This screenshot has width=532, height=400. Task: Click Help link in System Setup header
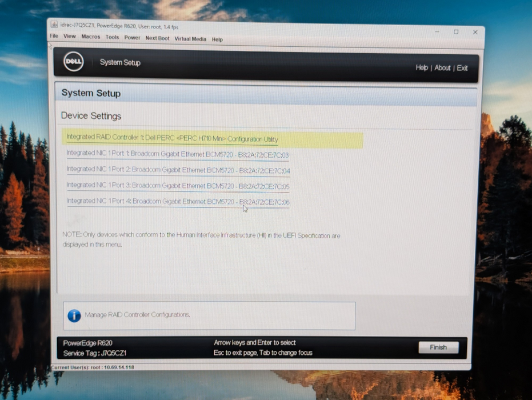click(422, 67)
